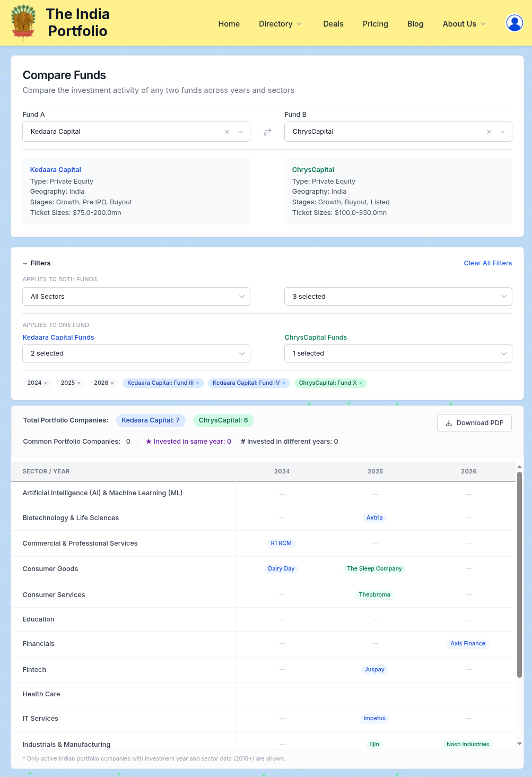Viewport: 532px width, 777px height.
Task: Click the 2025 column header
Action: (376, 471)
